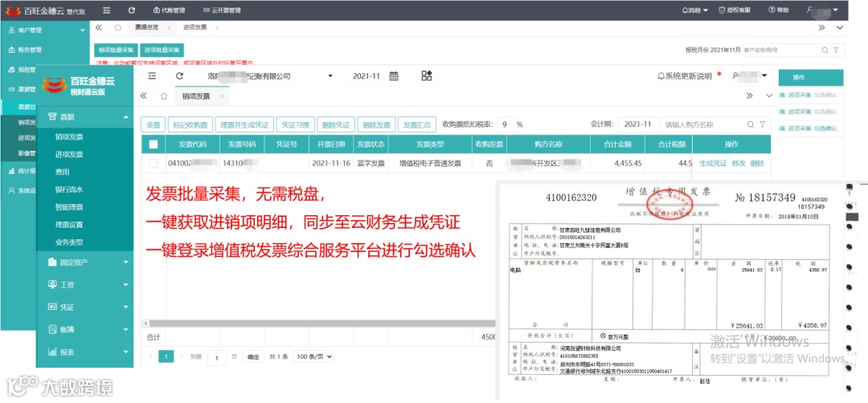The width and height of the screenshot is (868, 403).
Task: Open 费用 in sidebar menu
Action: click(62, 172)
